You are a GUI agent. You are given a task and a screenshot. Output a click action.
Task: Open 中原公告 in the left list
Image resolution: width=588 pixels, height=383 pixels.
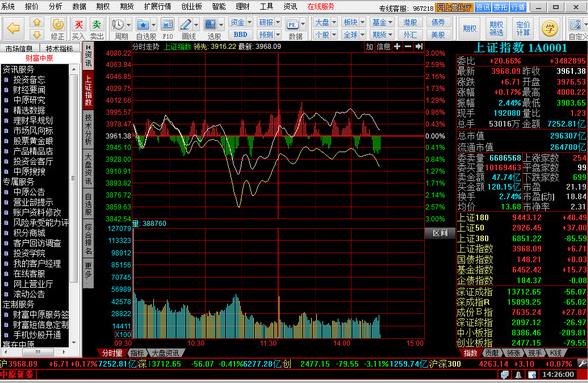click(x=29, y=192)
